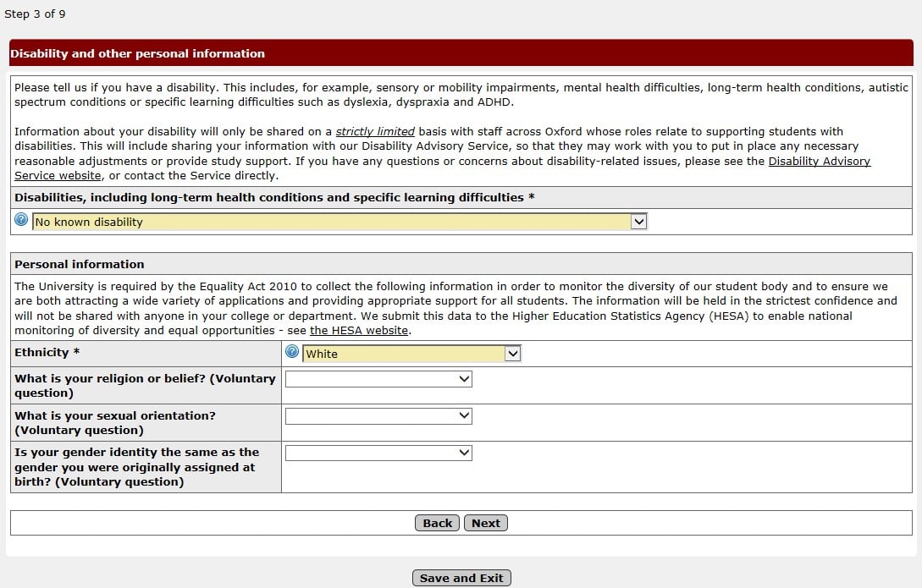Open the 'No known disability' dropdown
This screenshot has height=588, width=922.
point(340,222)
